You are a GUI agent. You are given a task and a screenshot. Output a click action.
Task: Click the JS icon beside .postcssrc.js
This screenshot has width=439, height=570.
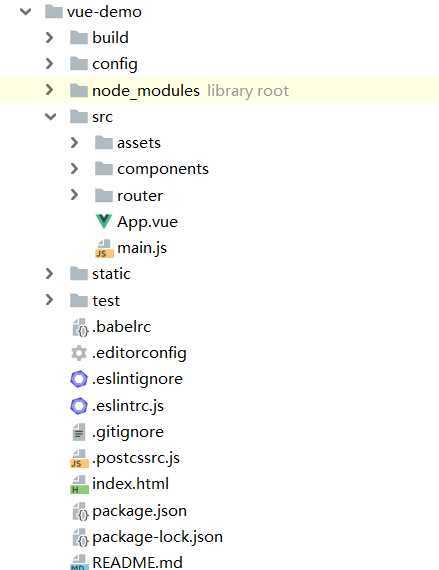[x=79, y=458]
